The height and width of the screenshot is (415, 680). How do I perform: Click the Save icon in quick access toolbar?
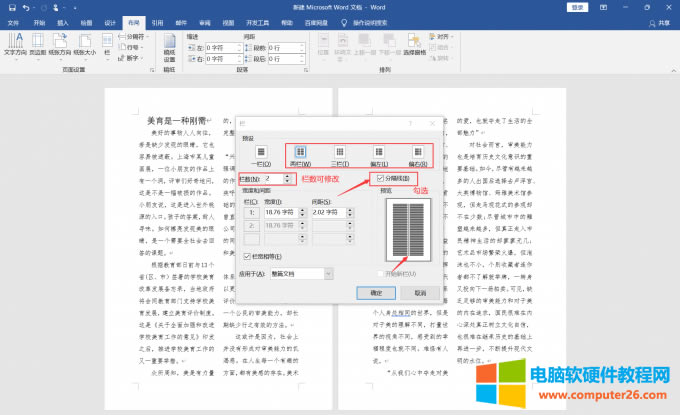(x=12, y=7)
